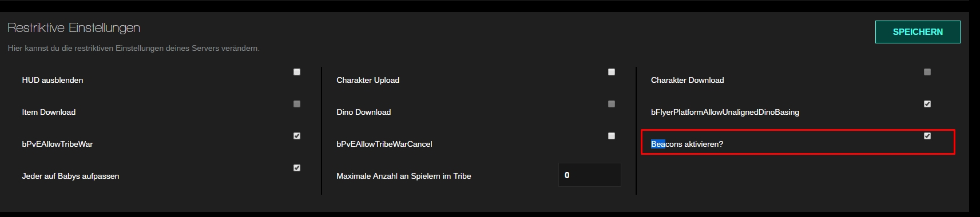Toggle the Dino Download checkbox
980x217 pixels.
[x=612, y=104]
